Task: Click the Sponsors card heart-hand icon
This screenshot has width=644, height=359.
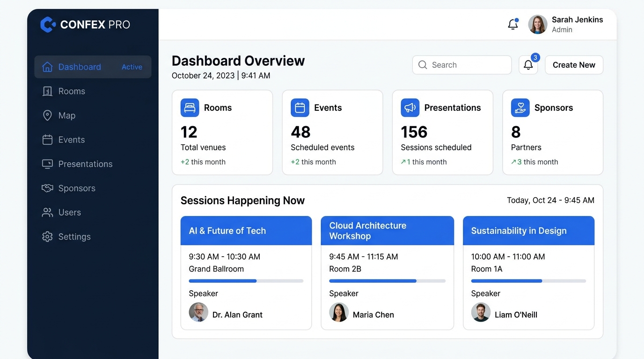Action: [x=520, y=108]
